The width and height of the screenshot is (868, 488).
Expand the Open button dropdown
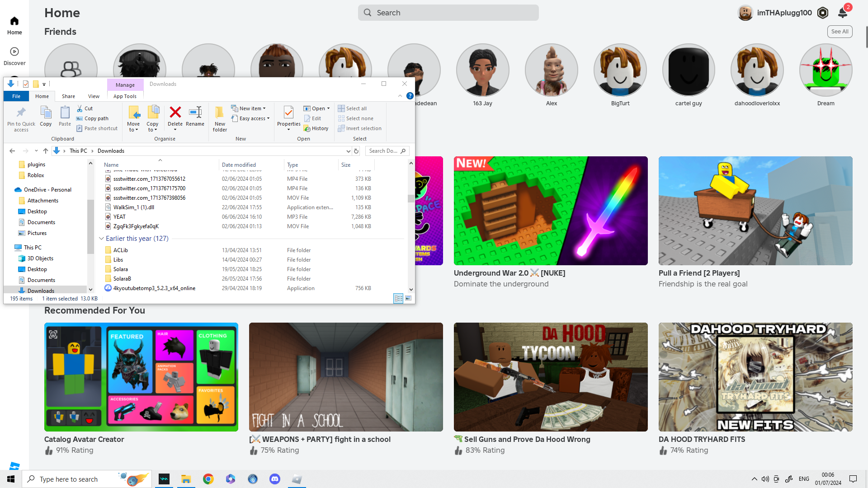(x=328, y=108)
